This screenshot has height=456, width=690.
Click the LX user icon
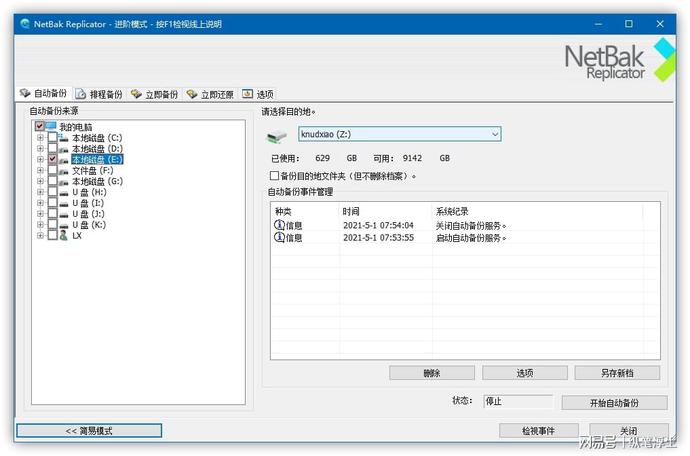(64, 235)
